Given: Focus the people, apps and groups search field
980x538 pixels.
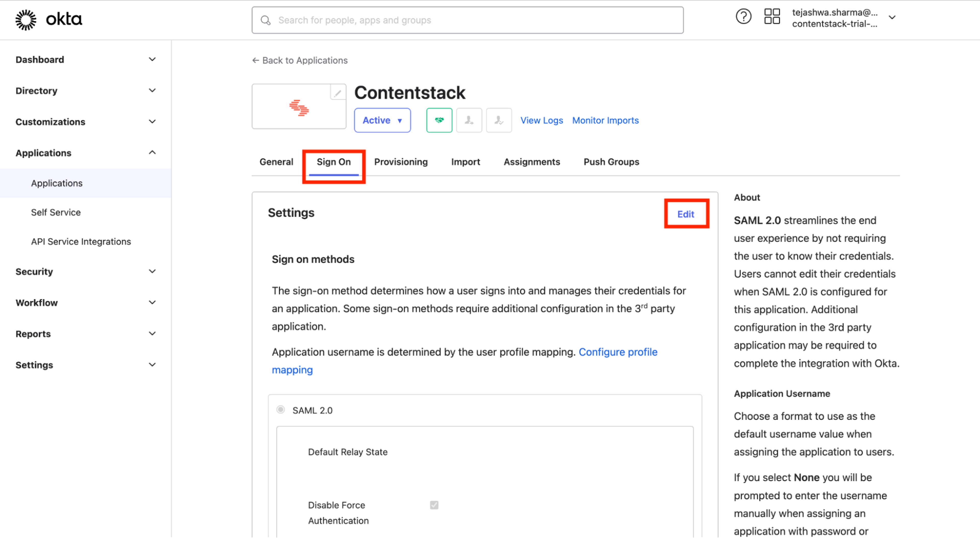Looking at the screenshot, I should (x=468, y=20).
